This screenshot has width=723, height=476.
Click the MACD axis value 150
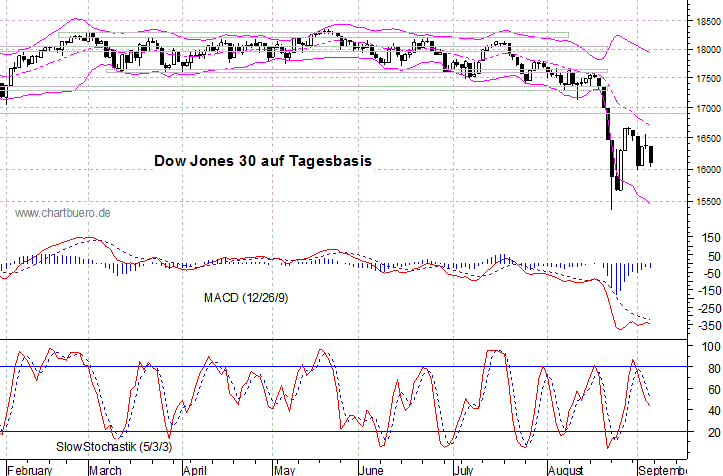[x=711, y=238]
